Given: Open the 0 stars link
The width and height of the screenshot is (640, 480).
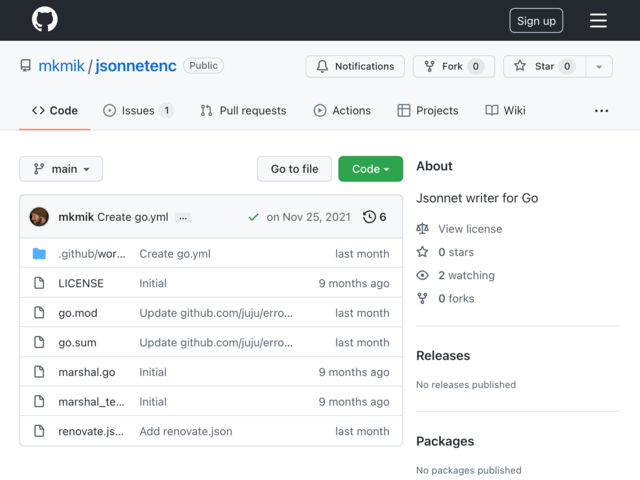Looking at the screenshot, I should click(456, 252).
